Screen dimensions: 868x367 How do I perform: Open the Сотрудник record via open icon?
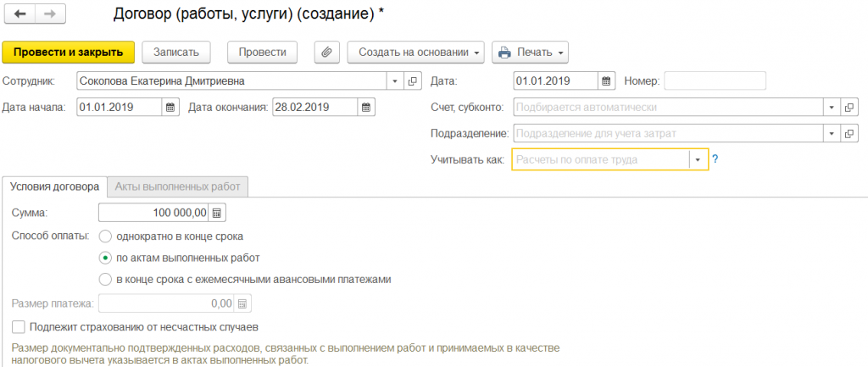click(413, 81)
